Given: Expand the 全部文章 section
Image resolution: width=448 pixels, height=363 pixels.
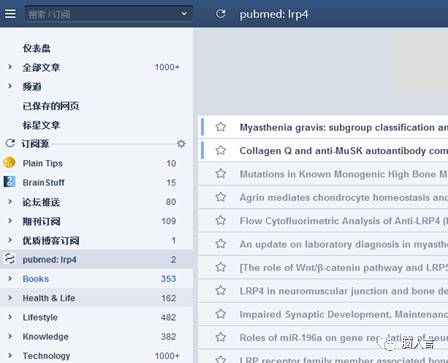Looking at the screenshot, I should (x=10, y=67).
